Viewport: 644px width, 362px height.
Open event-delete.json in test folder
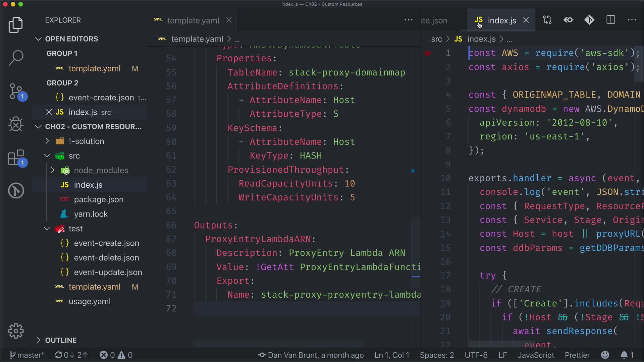click(106, 258)
